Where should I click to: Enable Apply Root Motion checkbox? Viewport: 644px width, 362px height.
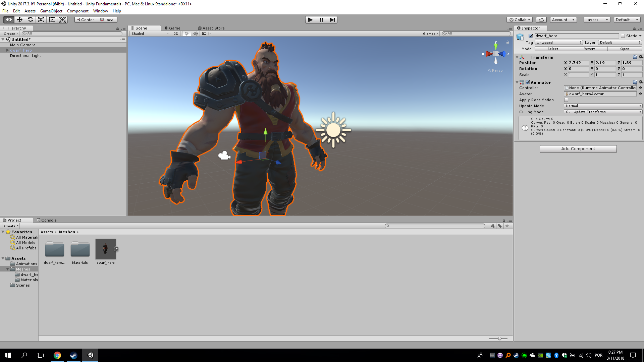click(566, 100)
